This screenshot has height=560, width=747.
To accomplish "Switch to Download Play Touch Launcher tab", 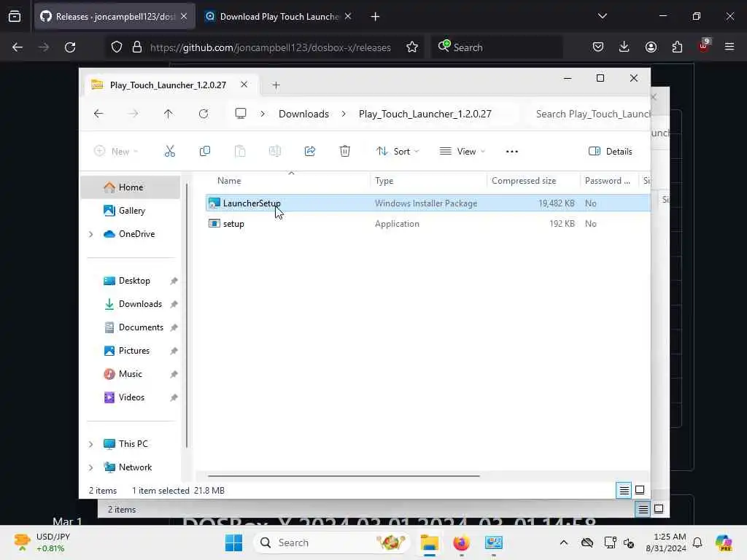I will point(278,17).
